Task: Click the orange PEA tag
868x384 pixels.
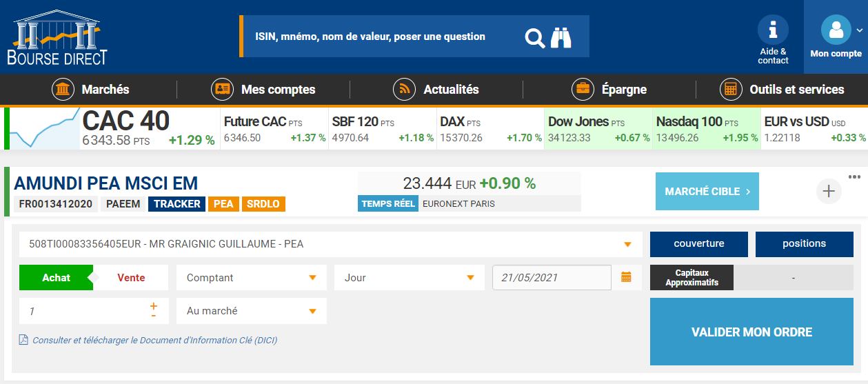Action: tap(223, 204)
